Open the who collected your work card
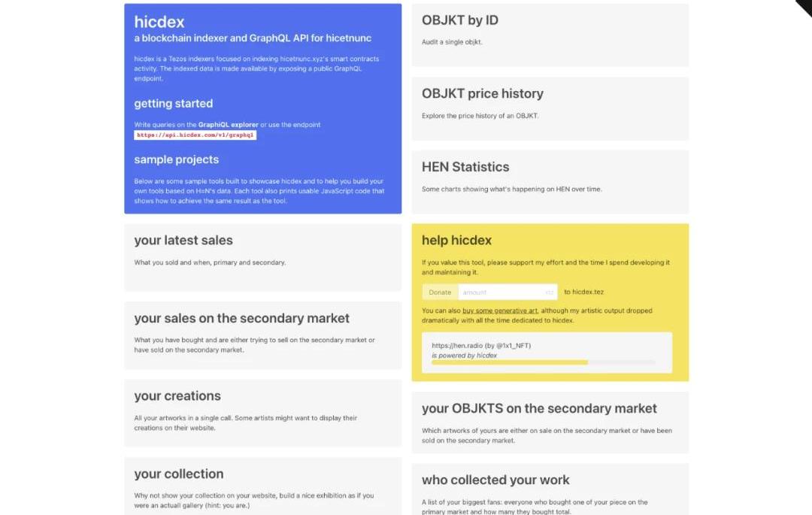Viewport: 812px width, 515px height. 550,489
